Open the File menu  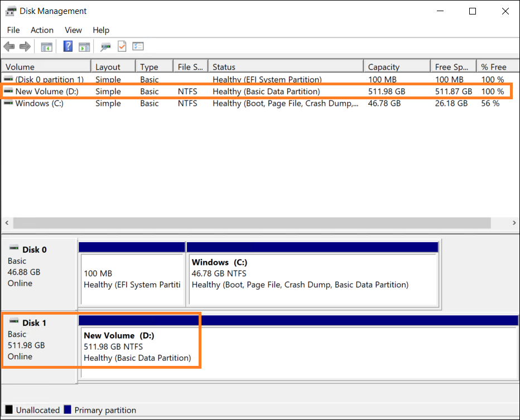tap(13, 30)
